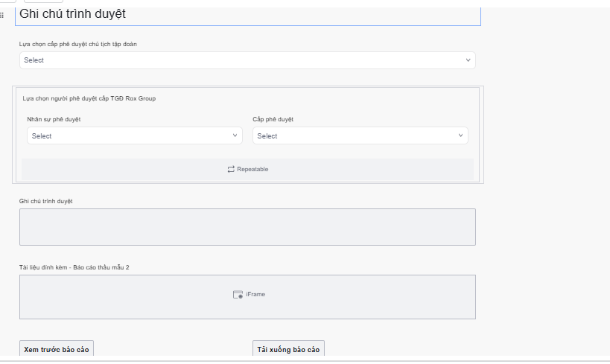Click the TGĐ Rox Group section heading
The image size is (610, 364).
89,98
